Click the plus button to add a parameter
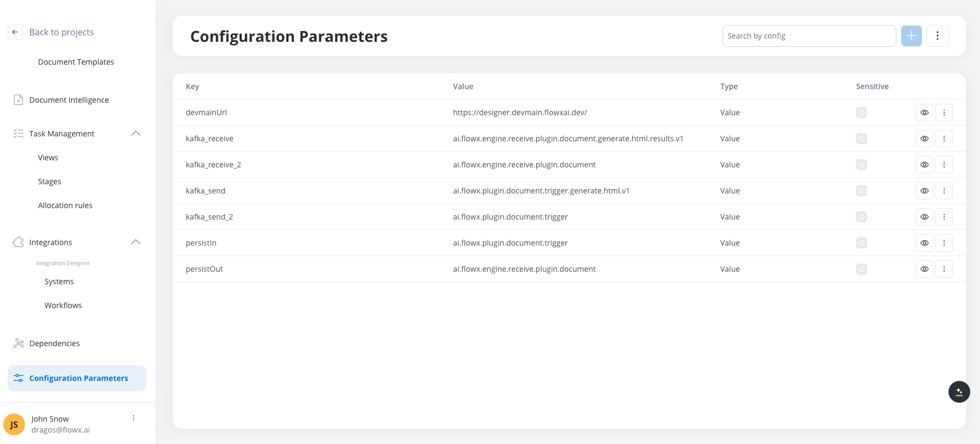This screenshot has width=980, height=444. pos(912,36)
